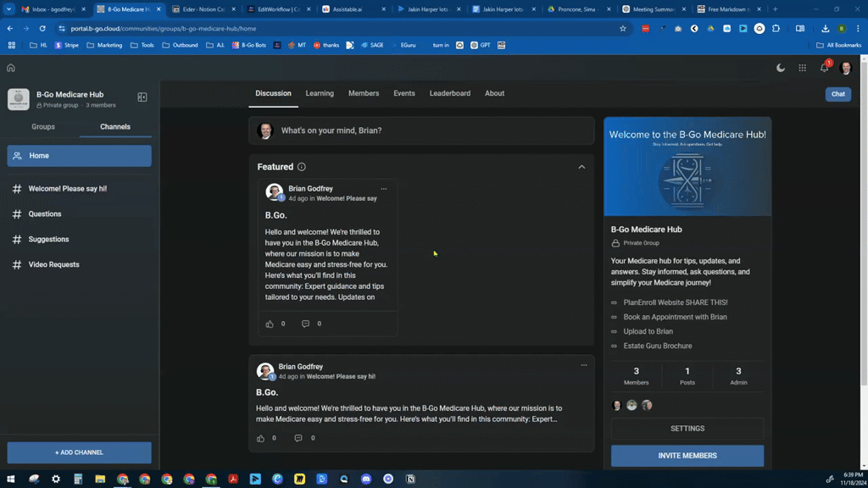Go to the portal home icon
The width and height of the screenshot is (868, 488).
[x=11, y=68]
